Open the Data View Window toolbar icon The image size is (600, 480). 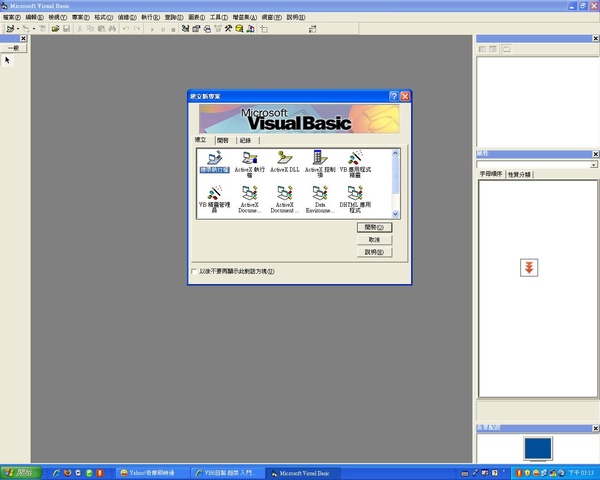239,29
